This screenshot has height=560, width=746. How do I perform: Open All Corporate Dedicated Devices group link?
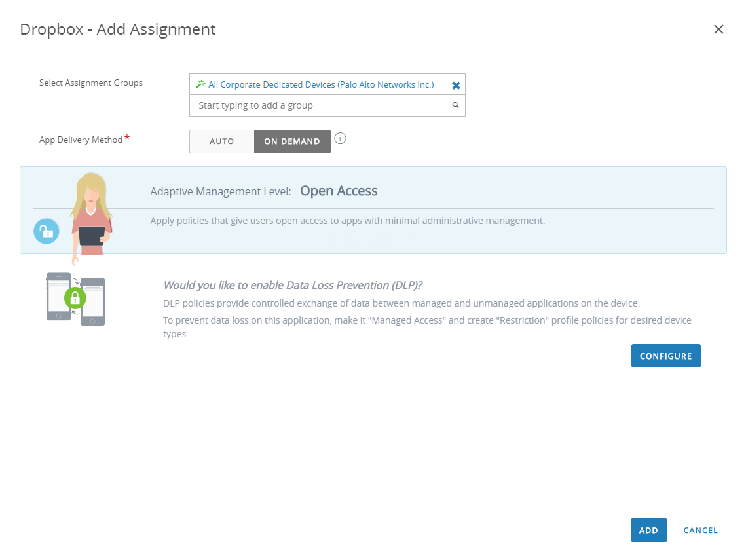click(x=321, y=84)
